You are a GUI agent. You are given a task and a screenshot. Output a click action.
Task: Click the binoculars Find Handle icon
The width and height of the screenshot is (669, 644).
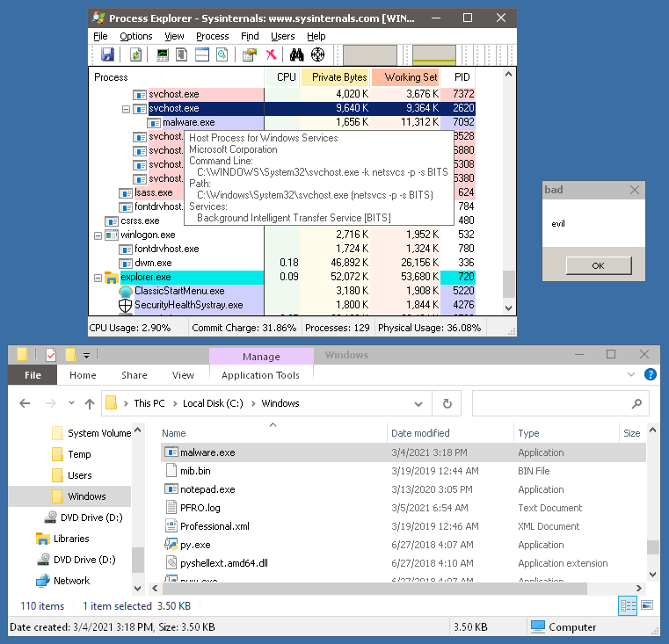[x=296, y=54]
